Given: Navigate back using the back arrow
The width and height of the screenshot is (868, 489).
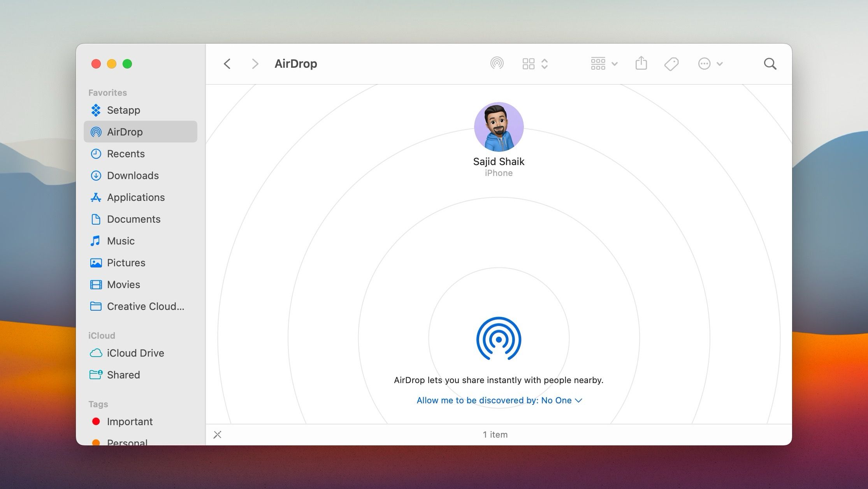Looking at the screenshot, I should coord(227,63).
